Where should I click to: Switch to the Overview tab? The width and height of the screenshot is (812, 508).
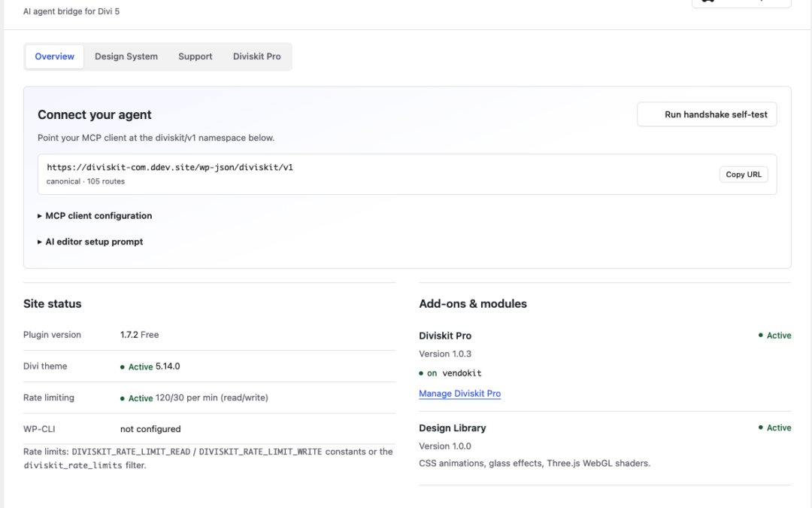coord(54,56)
